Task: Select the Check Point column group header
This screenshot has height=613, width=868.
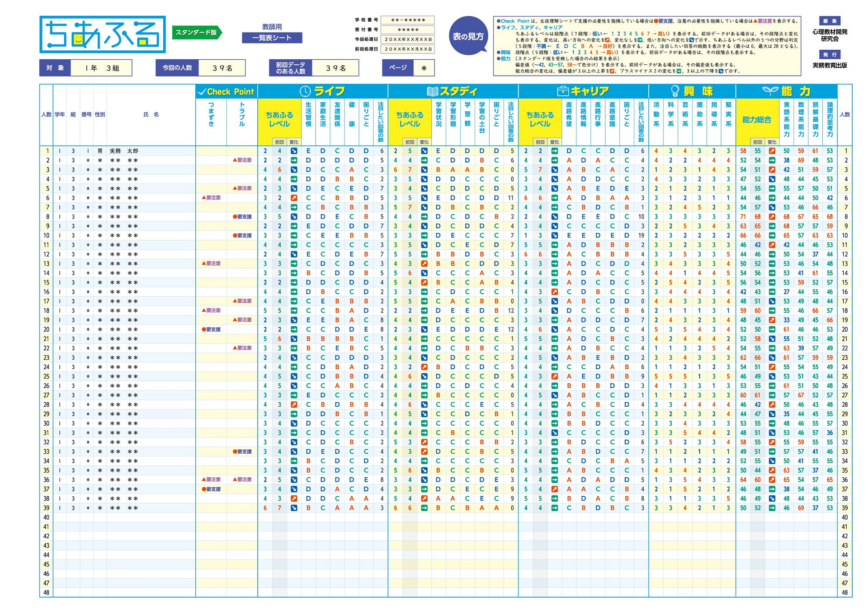Action: [230, 92]
